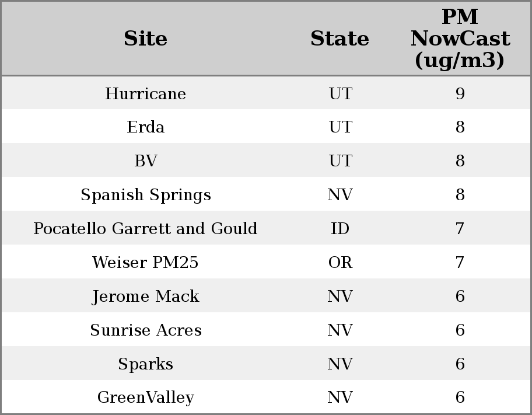This screenshot has height=415, width=532.
Task: Select the Spanish Springs site cell
Action: pos(145,195)
